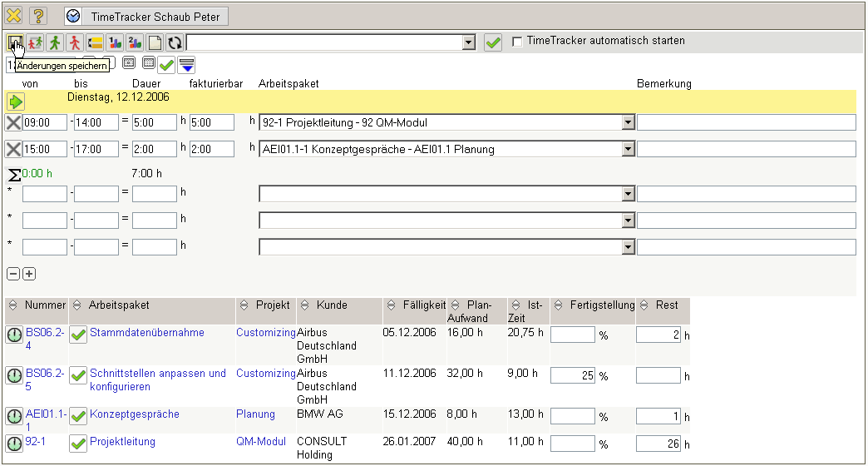Open the top toolbar combo box dropdown

469,42
